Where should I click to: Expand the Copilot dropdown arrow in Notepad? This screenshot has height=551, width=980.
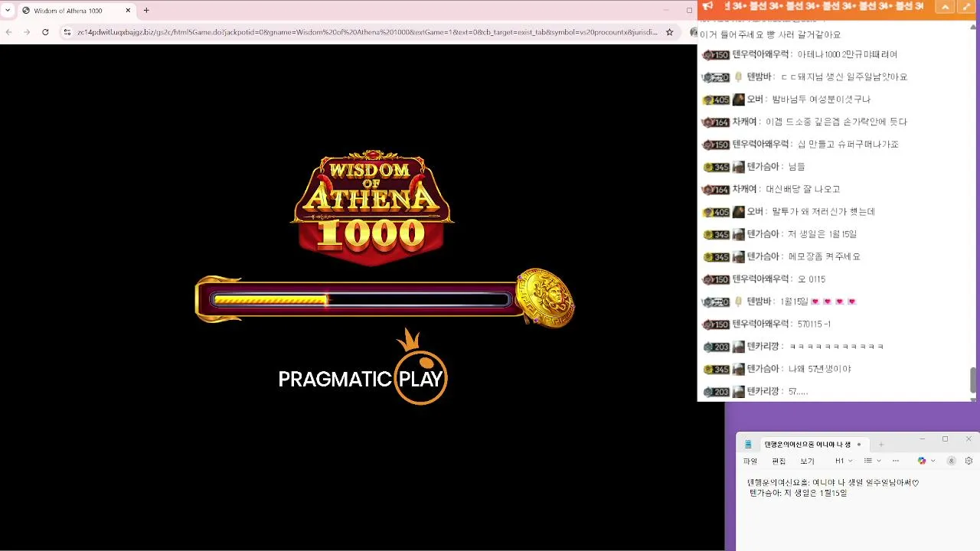[933, 461]
